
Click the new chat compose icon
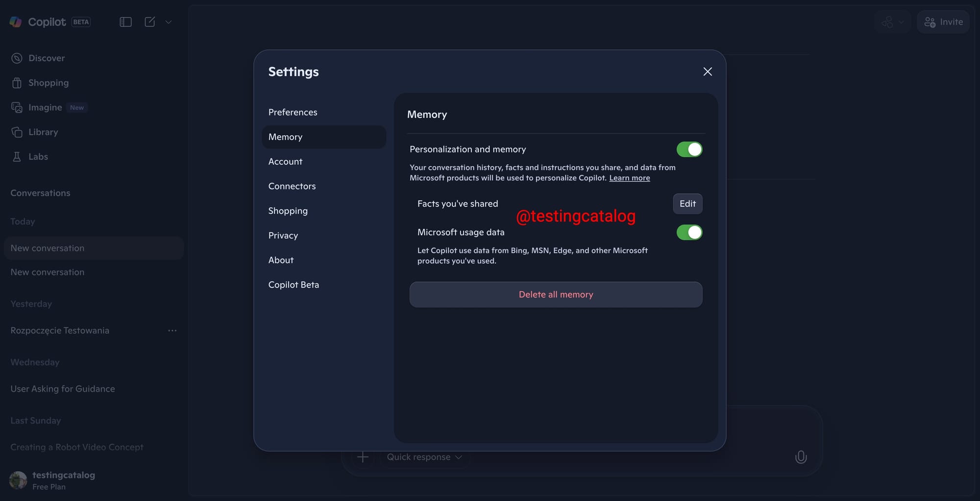(150, 22)
